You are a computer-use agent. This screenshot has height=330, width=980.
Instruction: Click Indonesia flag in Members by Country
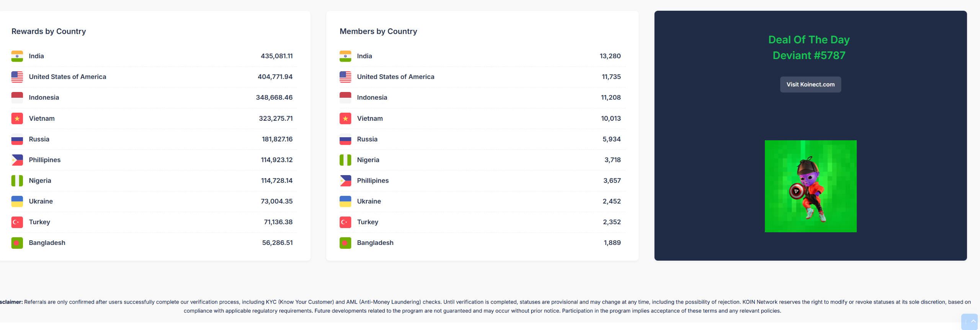pyautogui.click(x=345, y=97)
